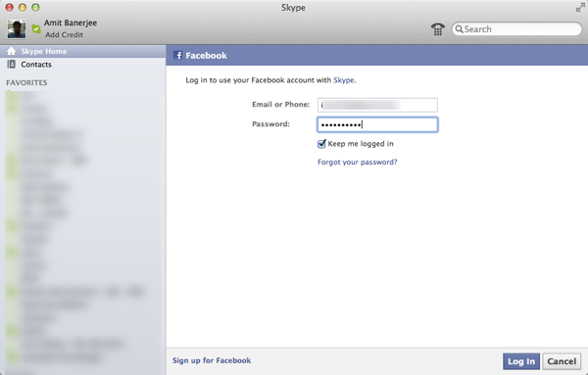Click the Facebook header title
Image resolution: width=588 pixels, height=375 pixels.
point(206,56)
